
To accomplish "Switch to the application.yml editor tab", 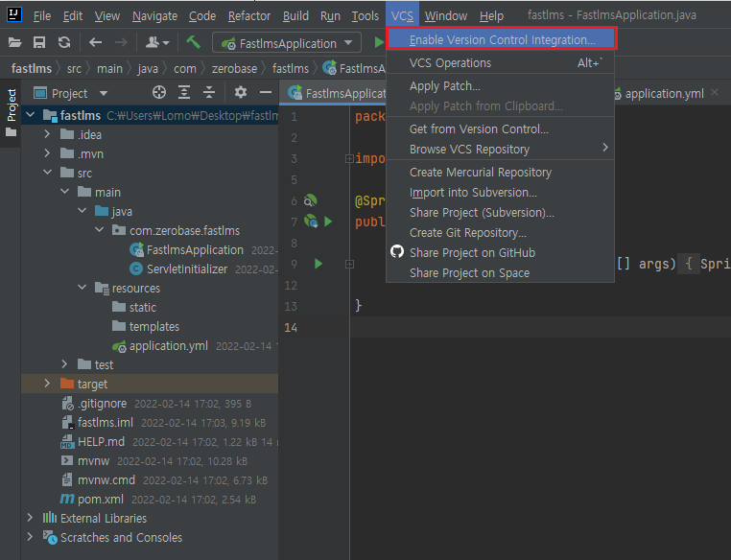I will click(x=665, y=94).
